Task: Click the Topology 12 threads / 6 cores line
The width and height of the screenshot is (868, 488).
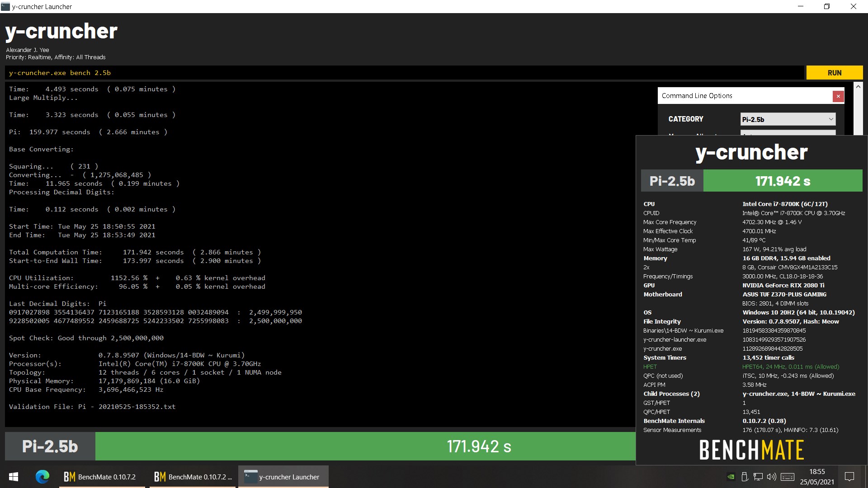Action: tap(145, 372)
